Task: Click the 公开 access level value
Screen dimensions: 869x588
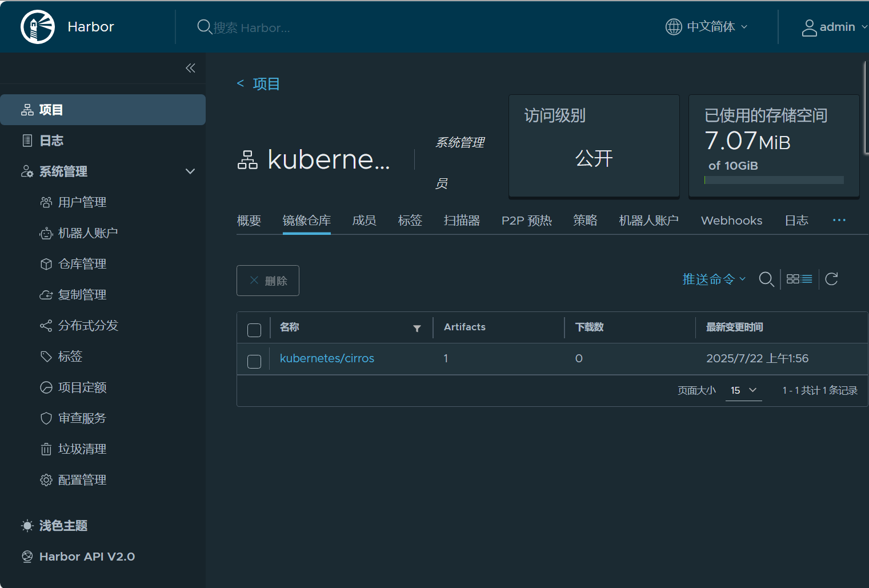Action: tap(594, 158)
